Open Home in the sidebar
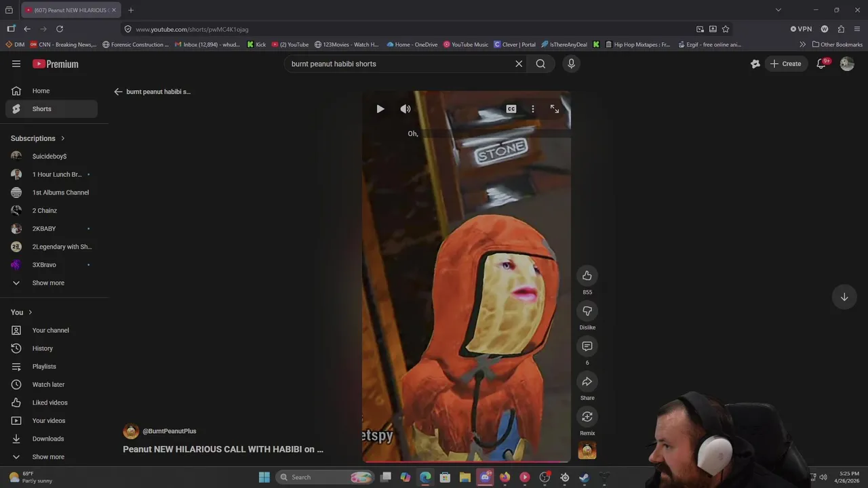868x488 pixels. (x=52, y=91)
